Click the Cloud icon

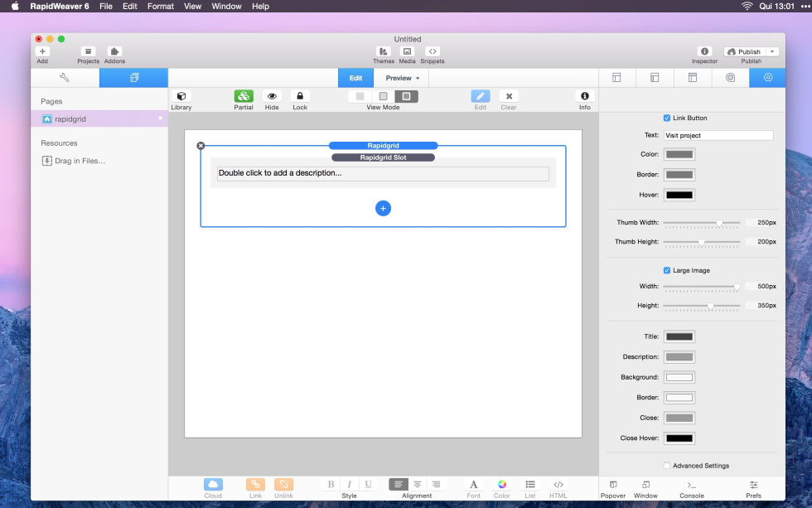pyautogui.click(x=213, y=484)
